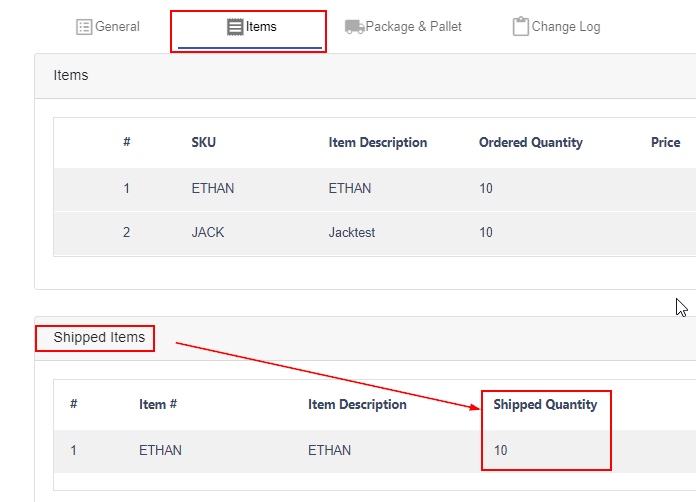Click the Shipped Quantity column header

click(x=545, y=404)
